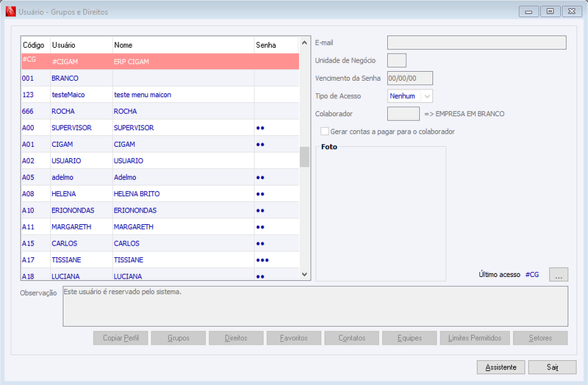Click the Copiar Perfil button

pos(121,338)
